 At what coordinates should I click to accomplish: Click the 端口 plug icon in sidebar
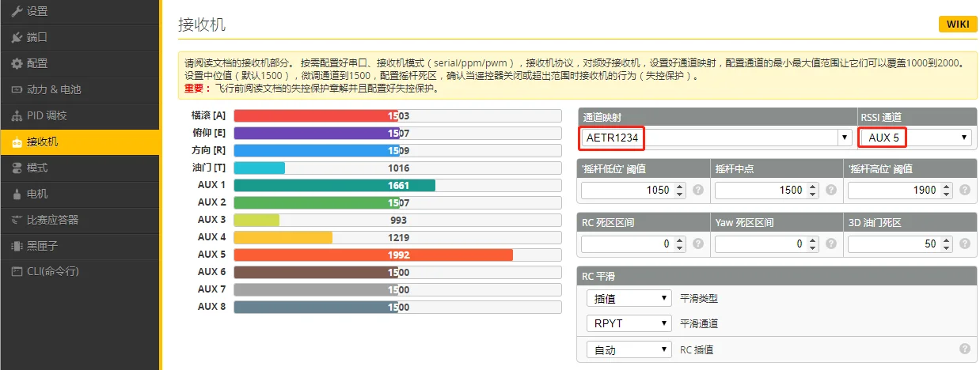17,37
